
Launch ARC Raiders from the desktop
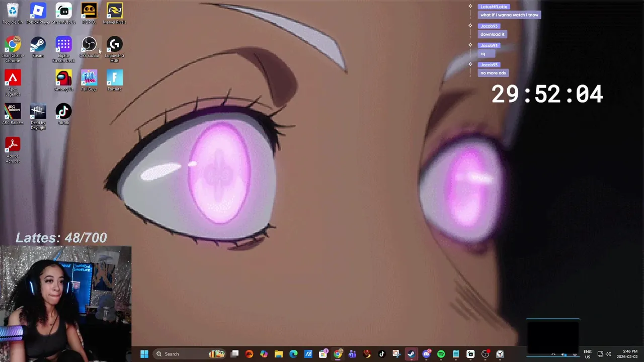click(13, 114)
